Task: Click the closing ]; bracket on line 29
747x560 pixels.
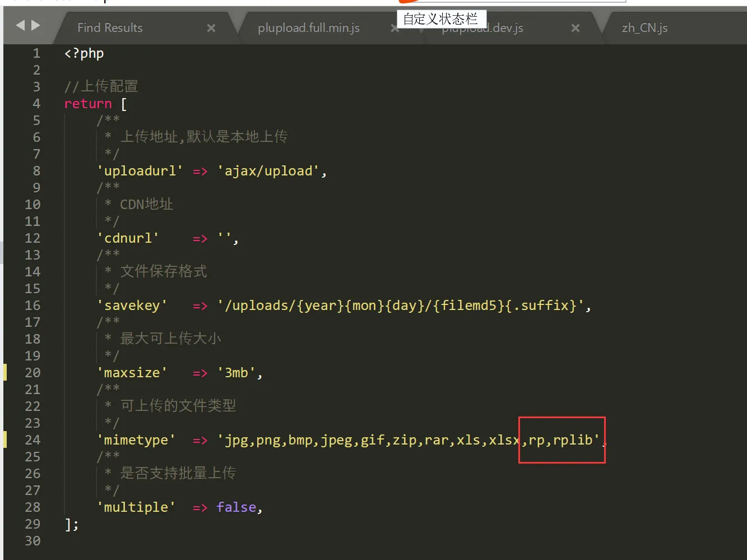Action: tap(72, 525)
